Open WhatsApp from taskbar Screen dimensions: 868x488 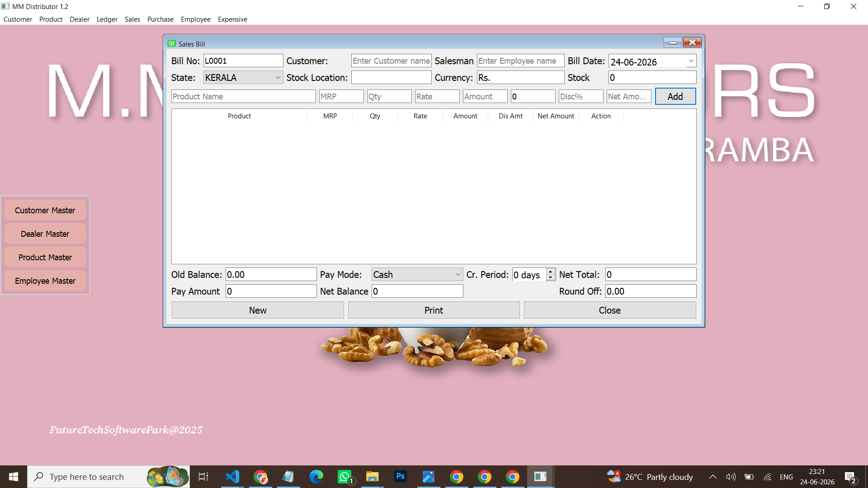344,477
